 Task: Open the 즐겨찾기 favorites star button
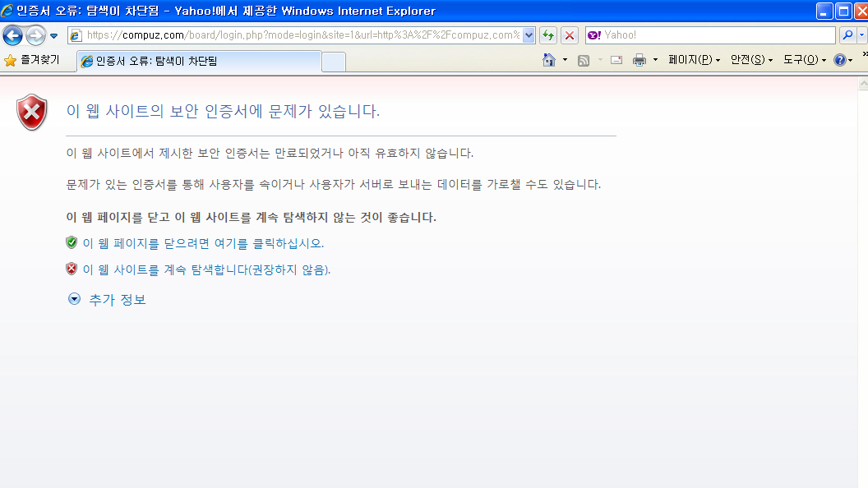click(x=31, y=60)
